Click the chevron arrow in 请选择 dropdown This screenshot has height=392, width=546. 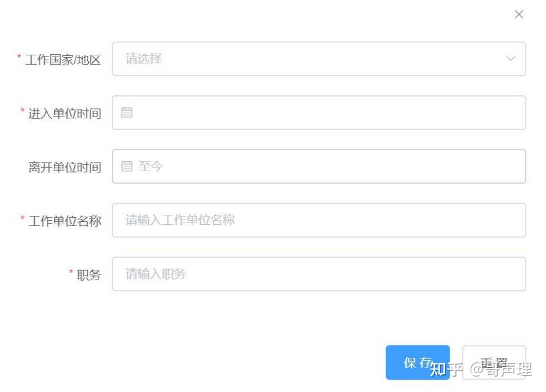point(511,58)
